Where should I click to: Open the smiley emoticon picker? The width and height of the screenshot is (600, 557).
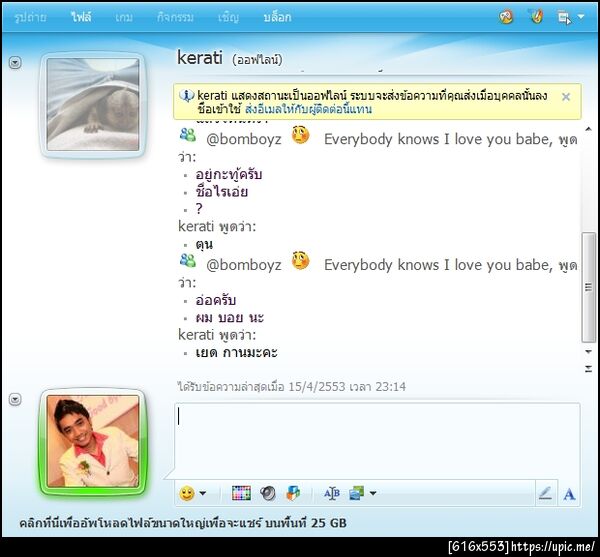pos(187,493)
